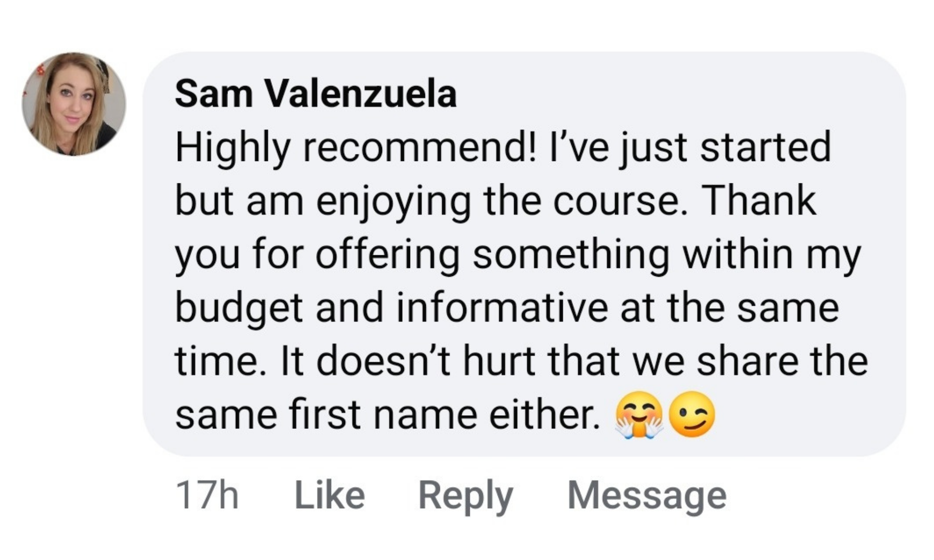Image resolution: width=934 pixels, height=560 pixels.
Task: Open the 17h timestamp link
Action: [x=207, y=495]
